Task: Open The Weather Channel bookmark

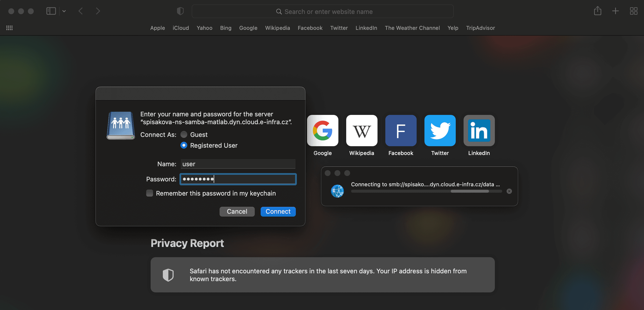Action: pyautogui.click(x=412, y=28)
